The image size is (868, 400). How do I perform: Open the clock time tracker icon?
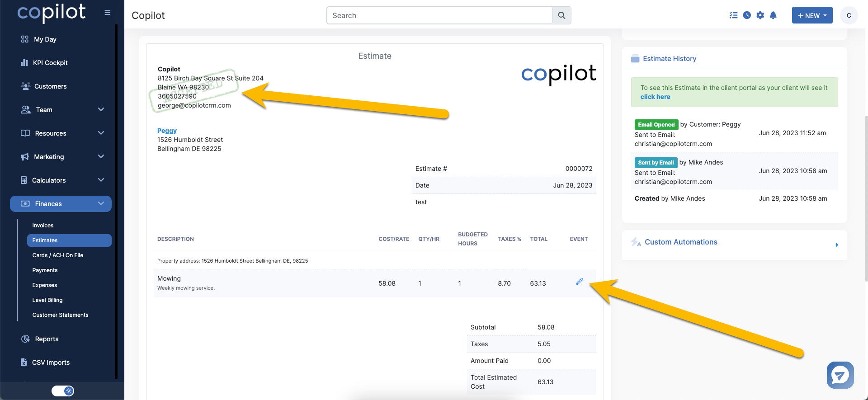(x=747, y=15)
